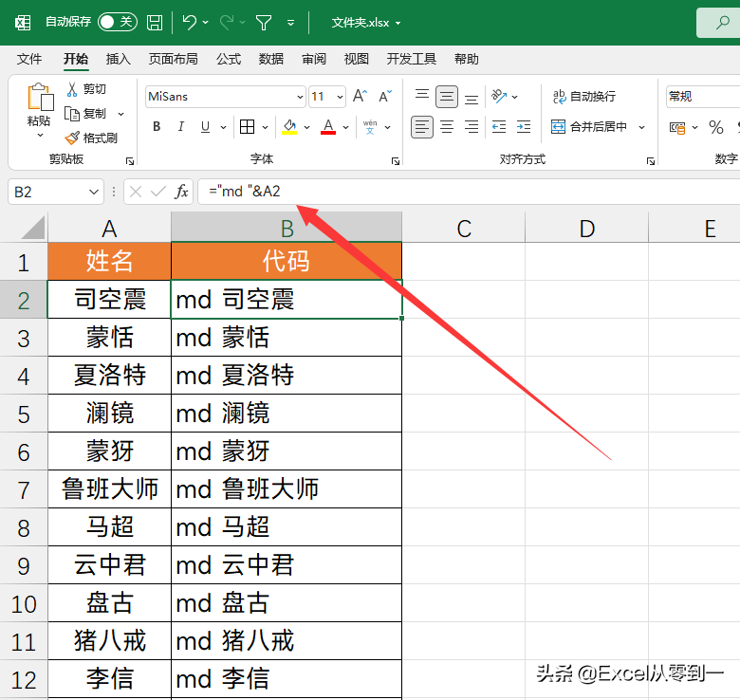740x700 pixels.
Task: Click the Increase Indent icon
Action: [524, 126]
